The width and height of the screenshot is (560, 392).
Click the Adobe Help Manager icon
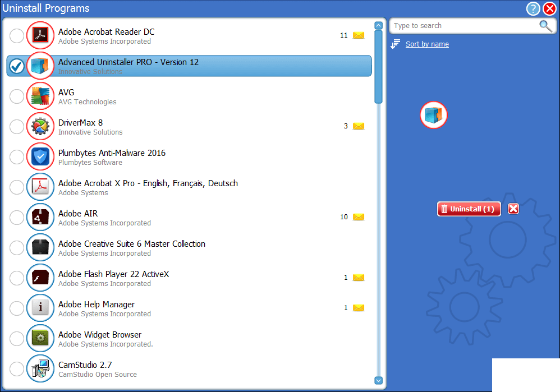(x=40, y=308)
